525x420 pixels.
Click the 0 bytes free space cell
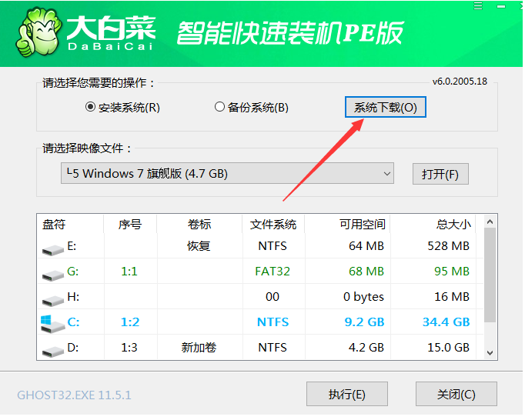363,297
